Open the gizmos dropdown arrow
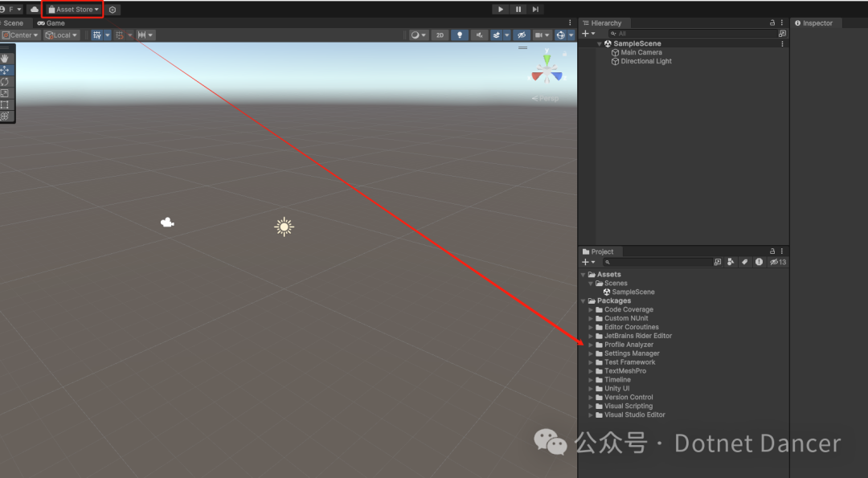This screenshot has height=478, width=868. click(571, 35)
